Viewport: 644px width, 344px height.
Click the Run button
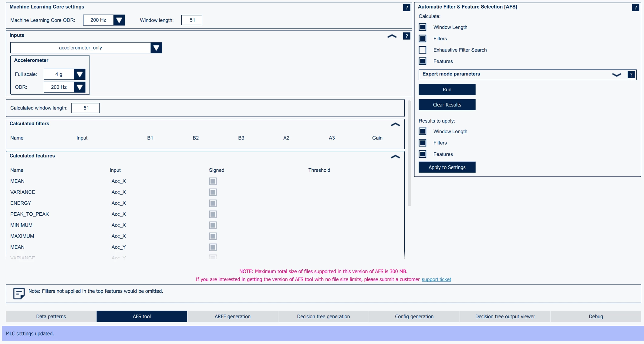(447, 89)
